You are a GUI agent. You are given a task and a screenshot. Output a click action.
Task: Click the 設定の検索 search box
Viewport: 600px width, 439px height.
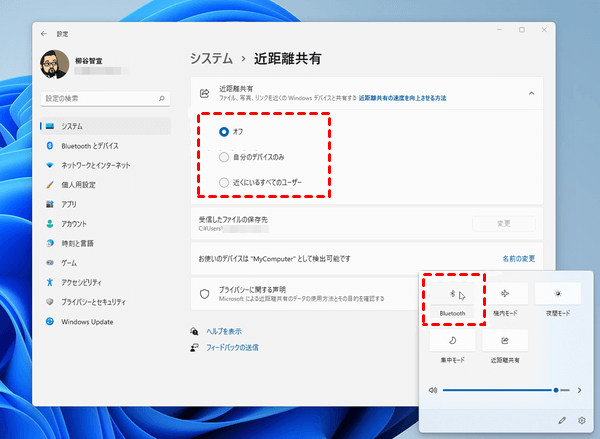click(105, 100)
